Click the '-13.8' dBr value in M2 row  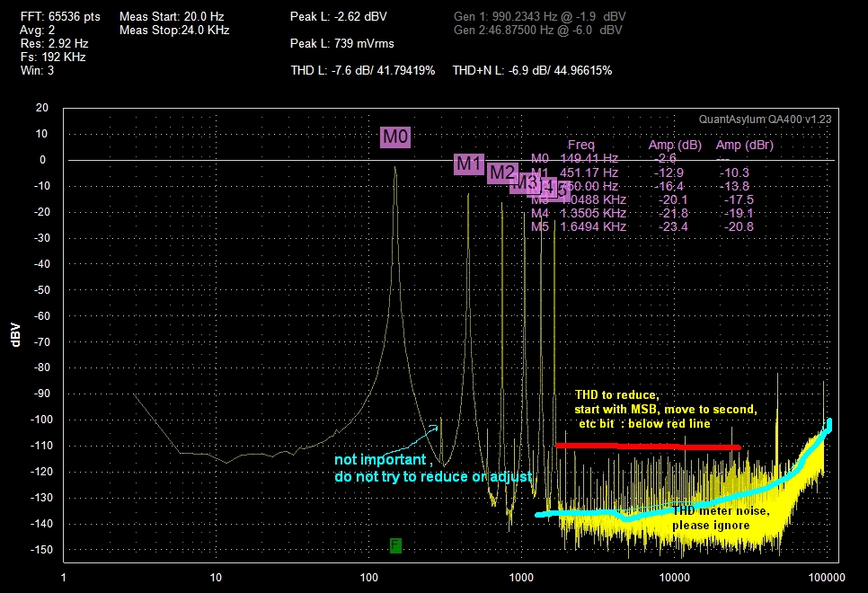pos(734,186)
